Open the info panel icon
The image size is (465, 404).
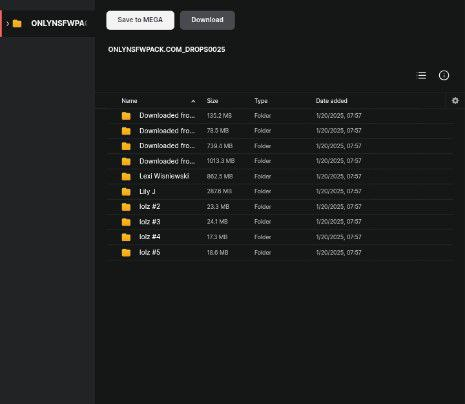coord(444,75)
